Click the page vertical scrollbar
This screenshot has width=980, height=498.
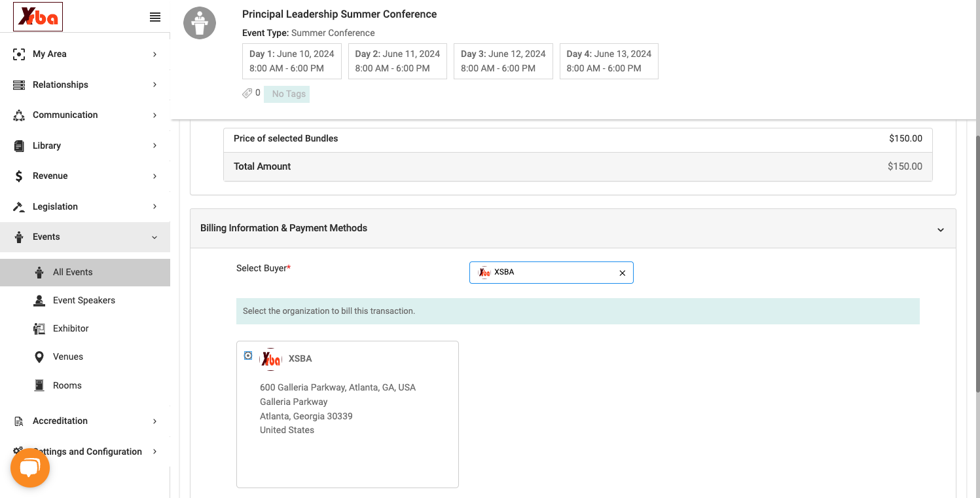point(977,262)
